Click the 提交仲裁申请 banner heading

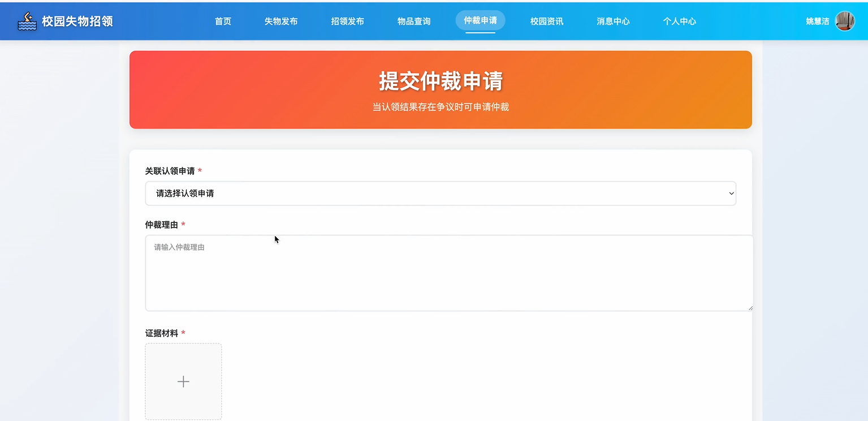click(441, 81)
